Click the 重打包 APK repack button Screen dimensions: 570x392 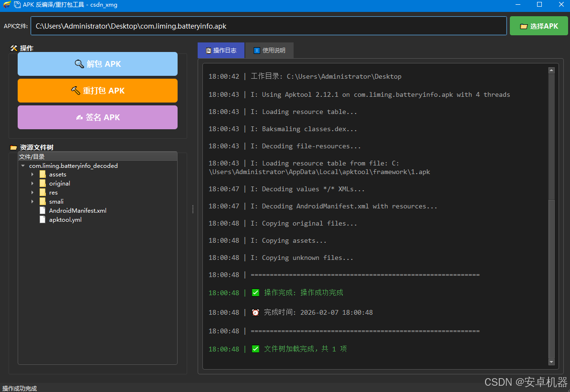point(97,91)
